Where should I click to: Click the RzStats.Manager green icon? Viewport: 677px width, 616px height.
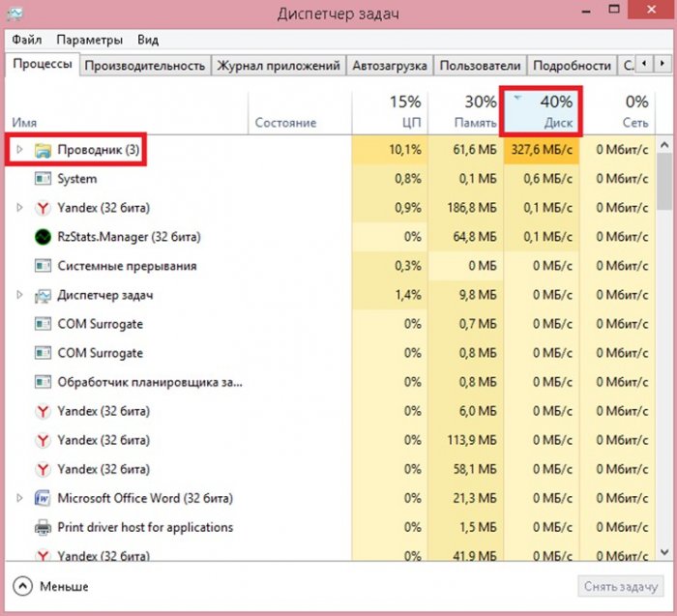[x=43, y=237]
